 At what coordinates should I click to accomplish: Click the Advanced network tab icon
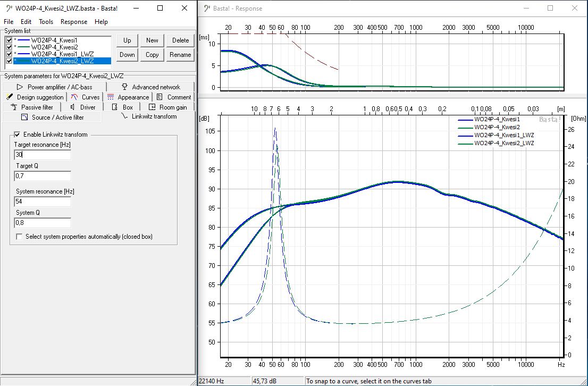124,87
